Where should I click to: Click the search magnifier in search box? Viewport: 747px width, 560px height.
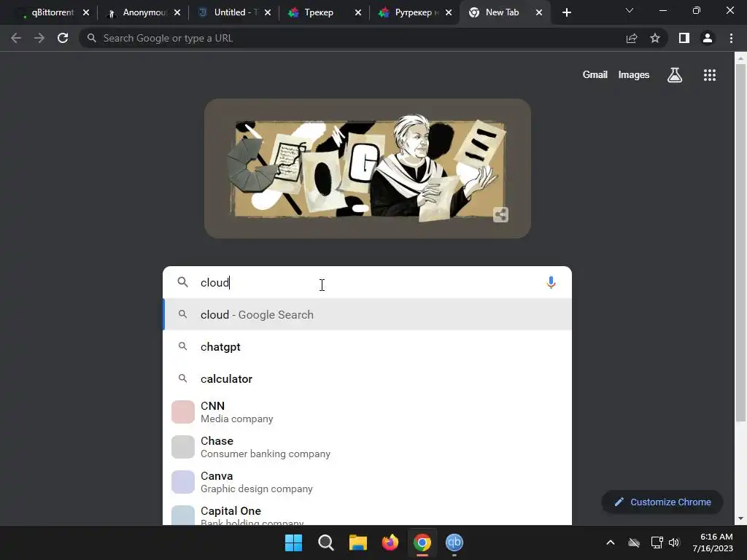pos(183,282)
